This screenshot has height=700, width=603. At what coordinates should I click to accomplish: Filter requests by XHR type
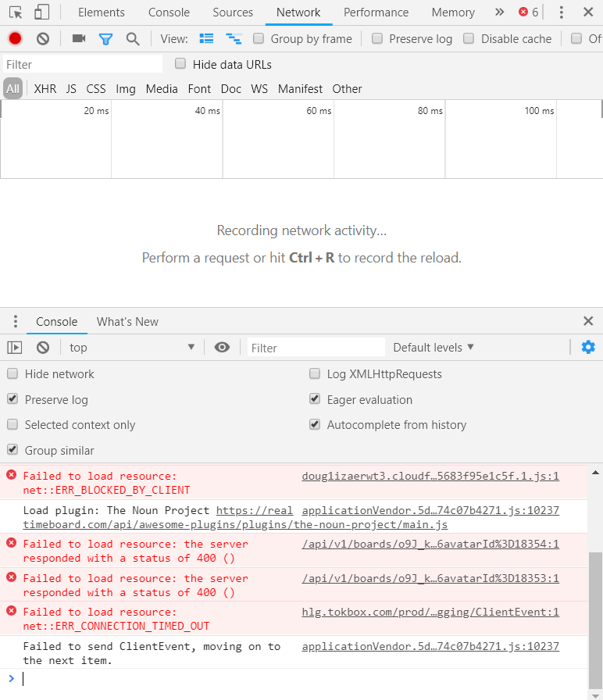(45, 88)
